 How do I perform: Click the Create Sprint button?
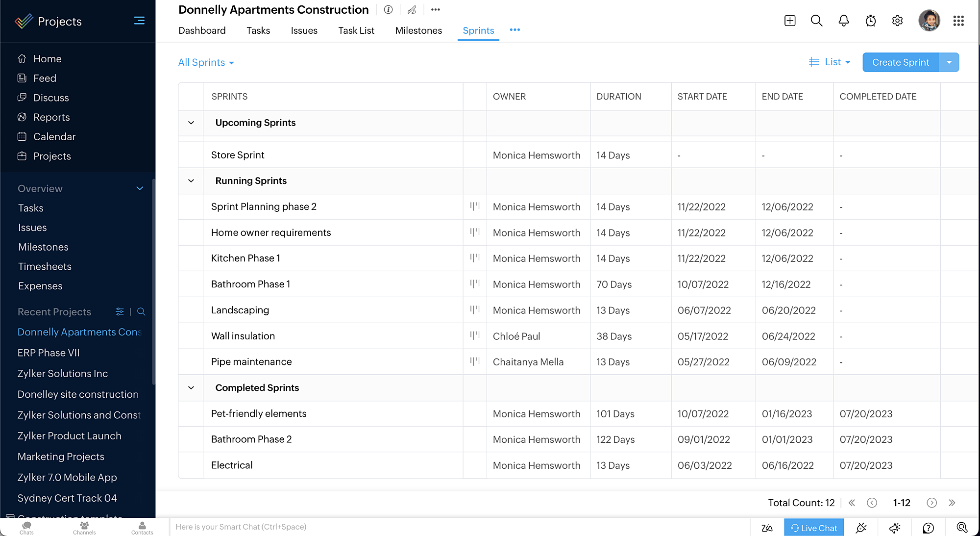click(900, 62)
